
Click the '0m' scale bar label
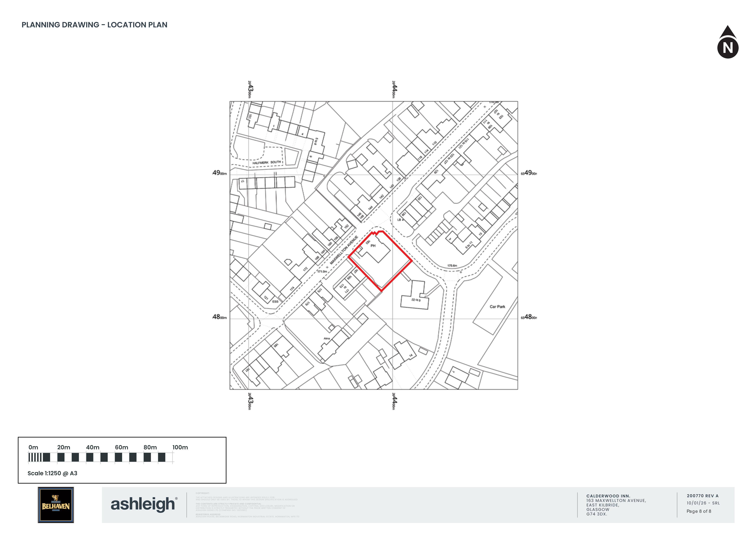click(33, 447)
